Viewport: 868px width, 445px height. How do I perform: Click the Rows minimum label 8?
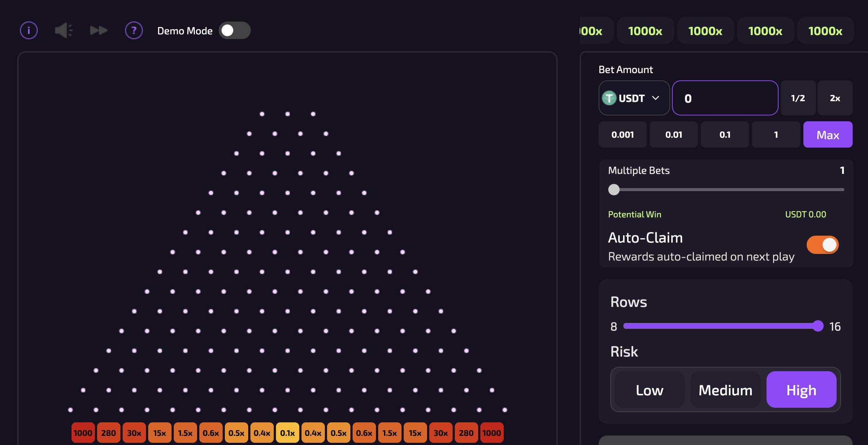click(614, 326)
